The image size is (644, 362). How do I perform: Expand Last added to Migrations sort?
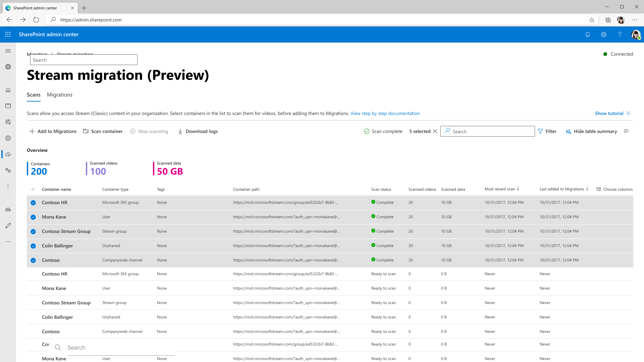(587, 189)
